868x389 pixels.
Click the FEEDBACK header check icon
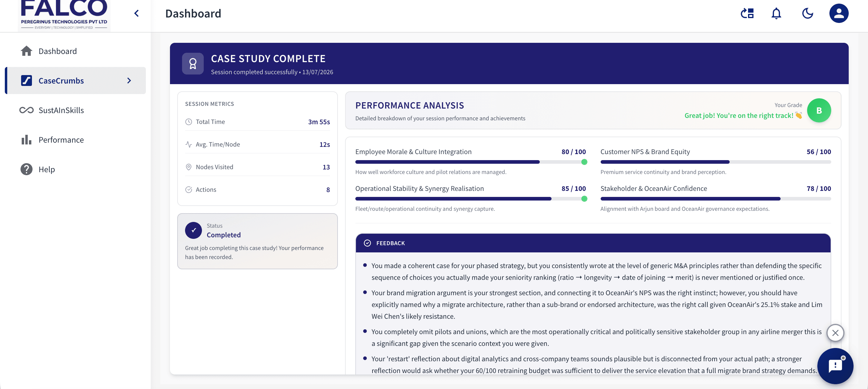[367, 243]
